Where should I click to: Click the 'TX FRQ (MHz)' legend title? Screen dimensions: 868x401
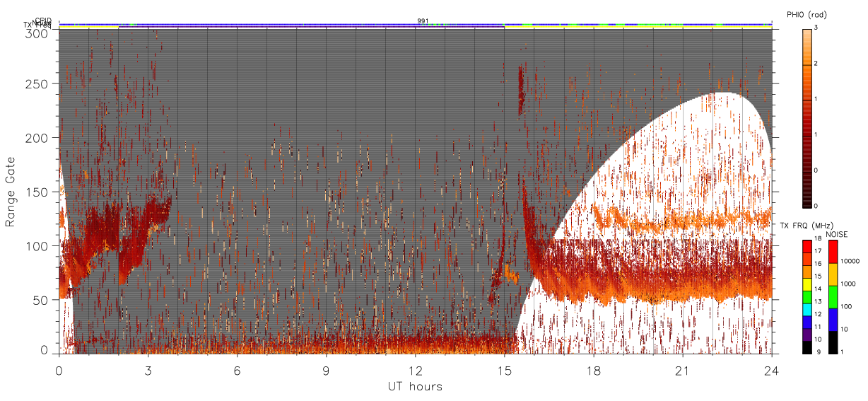coord(807,226)
